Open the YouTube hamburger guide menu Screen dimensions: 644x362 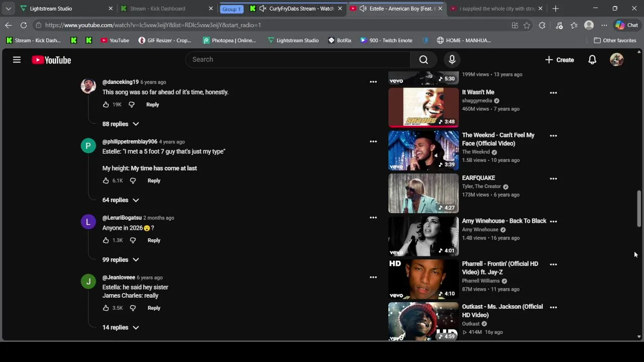pos(17,60)
